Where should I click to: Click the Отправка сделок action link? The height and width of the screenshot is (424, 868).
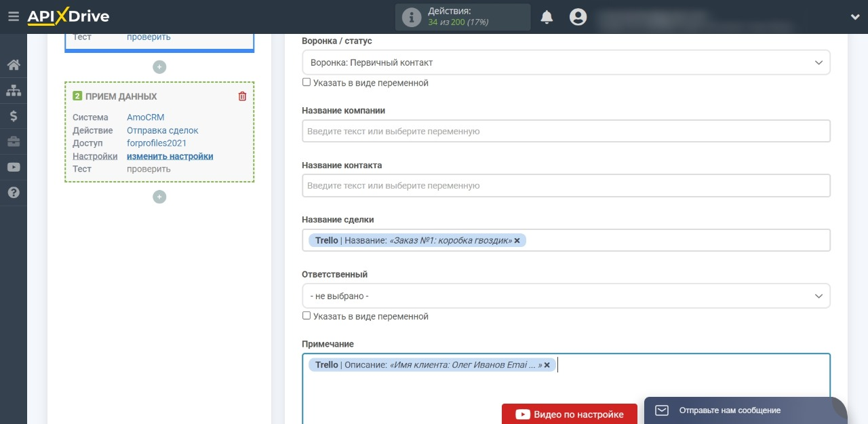coord(163,130)
